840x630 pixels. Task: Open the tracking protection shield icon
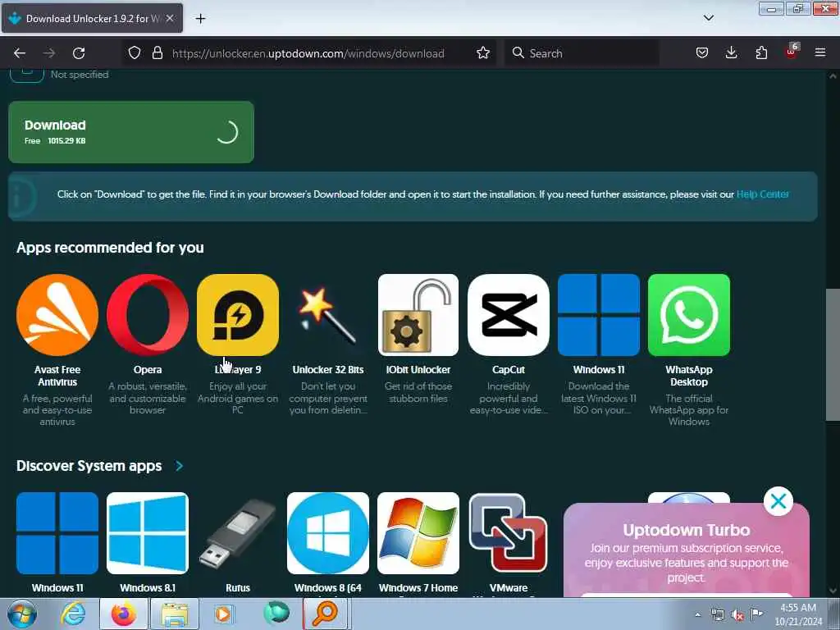[x=135, y=53]
